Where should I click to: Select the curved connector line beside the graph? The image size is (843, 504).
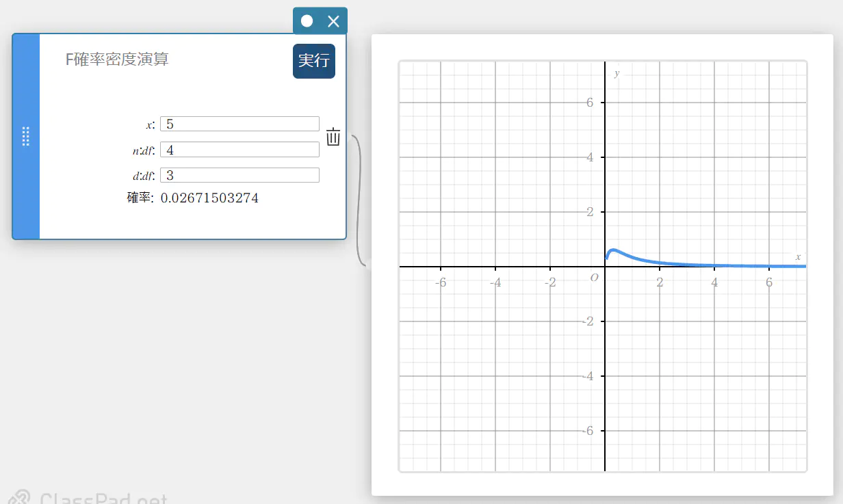(x=358, y=198)
